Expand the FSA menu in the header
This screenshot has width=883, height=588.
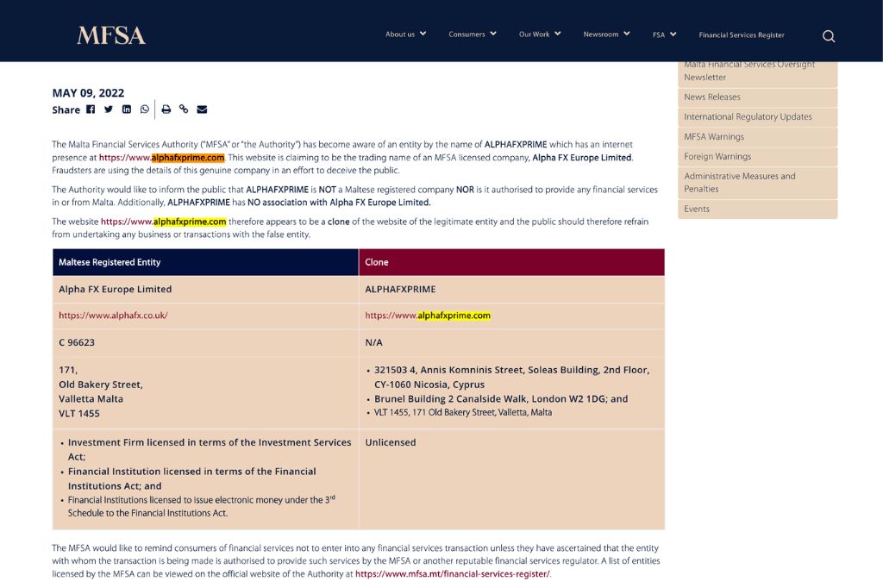tap(664, 34)
